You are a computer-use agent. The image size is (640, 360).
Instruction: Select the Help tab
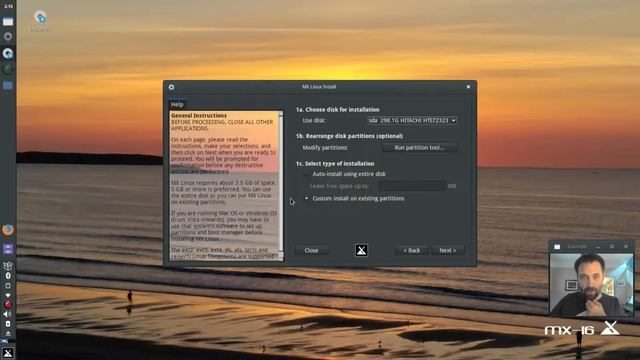[177, 104]
